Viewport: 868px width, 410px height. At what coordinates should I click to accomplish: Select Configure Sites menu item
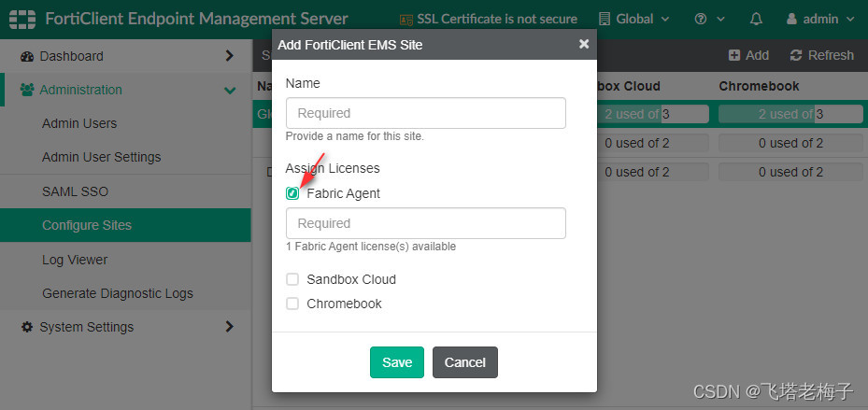125,225
